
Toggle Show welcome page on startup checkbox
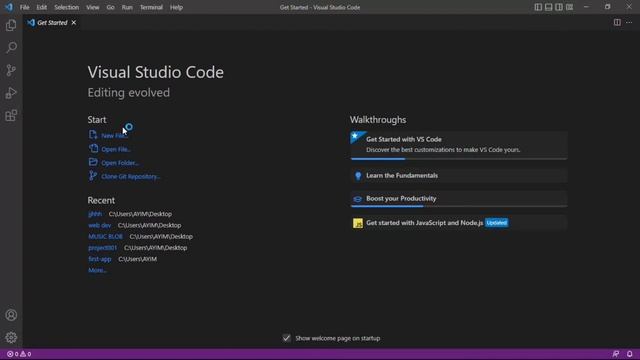(x=287, y=338)
